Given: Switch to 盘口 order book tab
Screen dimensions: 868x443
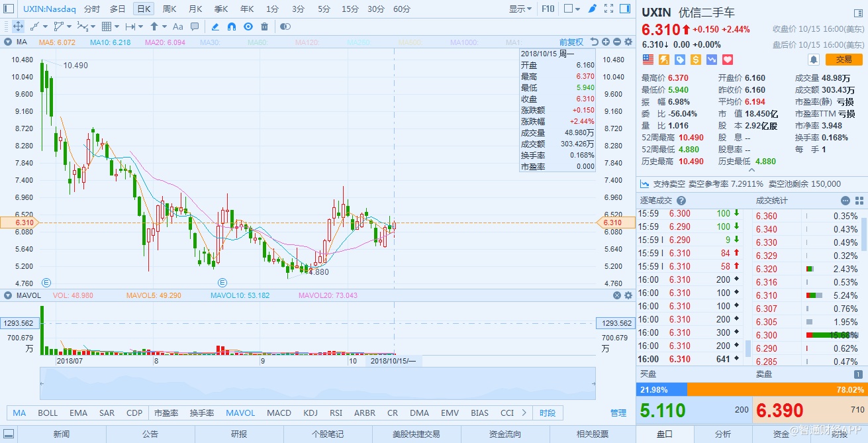Looking at the screenshot, I should [665, 434].
